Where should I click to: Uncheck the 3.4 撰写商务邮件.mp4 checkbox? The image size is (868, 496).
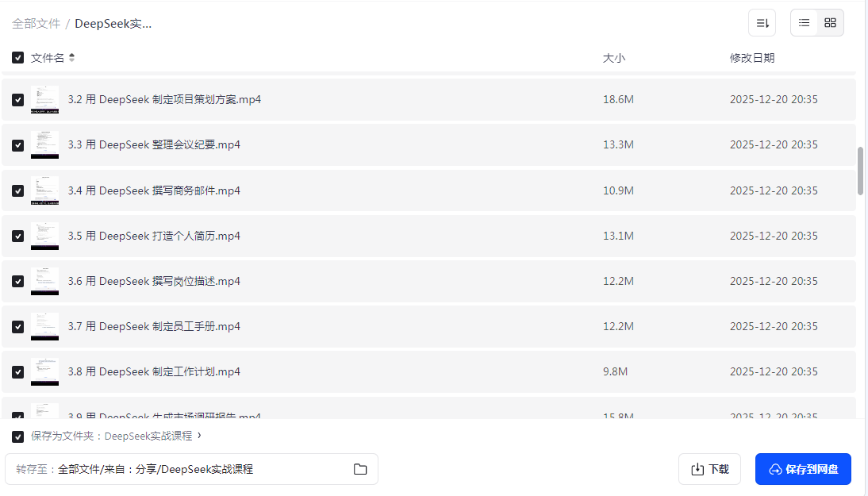tap(17, 190)
